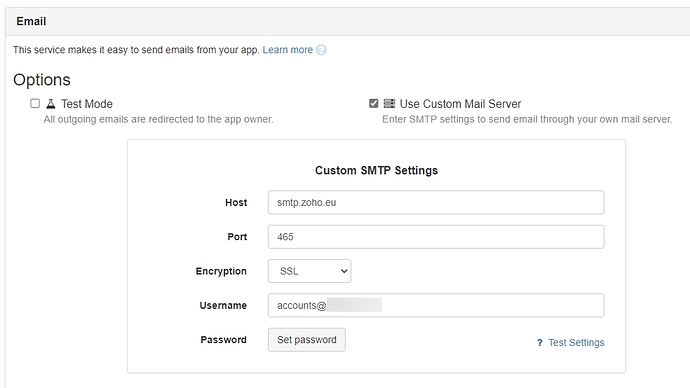Open the Learn more link

pyautogui.click(x=287, y=50)
